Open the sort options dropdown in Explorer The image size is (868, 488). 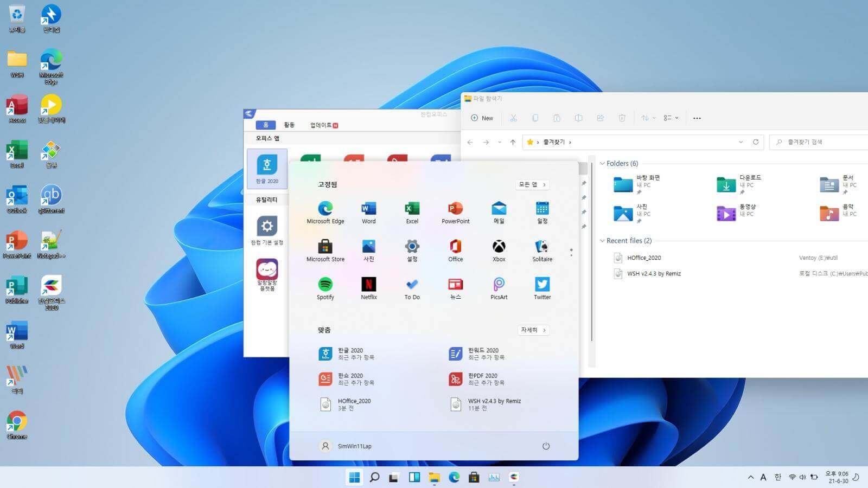(648, 118)
